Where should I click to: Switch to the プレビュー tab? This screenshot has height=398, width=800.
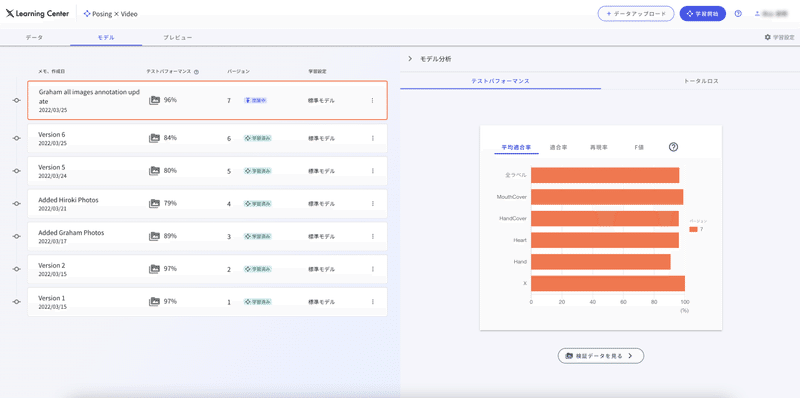point(178,38)
